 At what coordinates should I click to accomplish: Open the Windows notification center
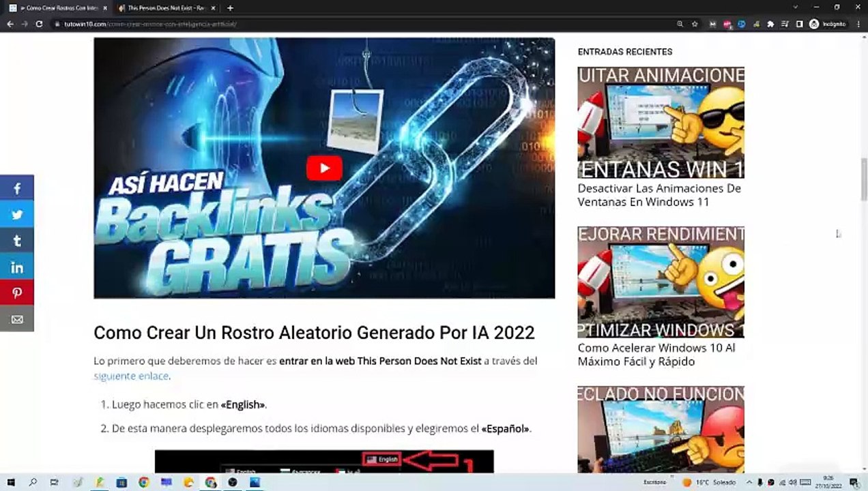point(854,483)
